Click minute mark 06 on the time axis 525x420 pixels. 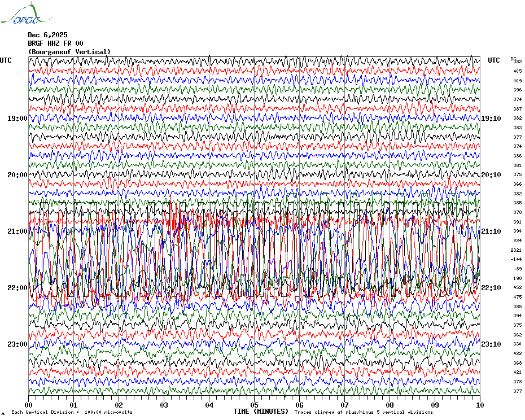coord(300,405)
